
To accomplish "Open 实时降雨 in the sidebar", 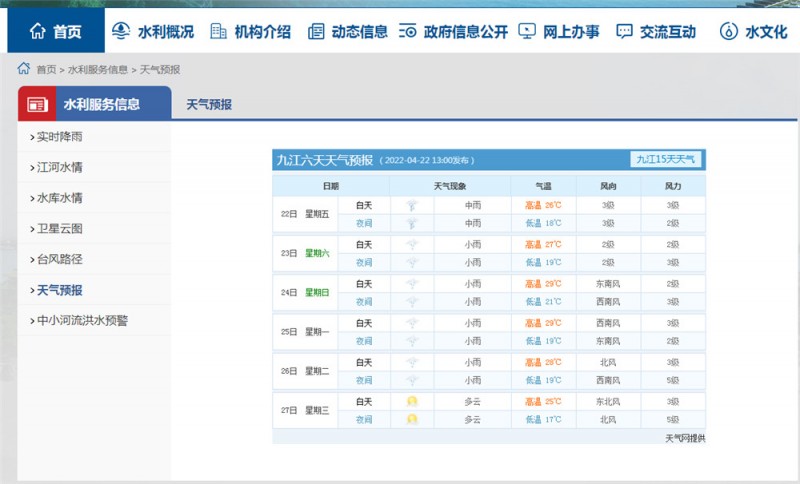I will tap(60, 136).
